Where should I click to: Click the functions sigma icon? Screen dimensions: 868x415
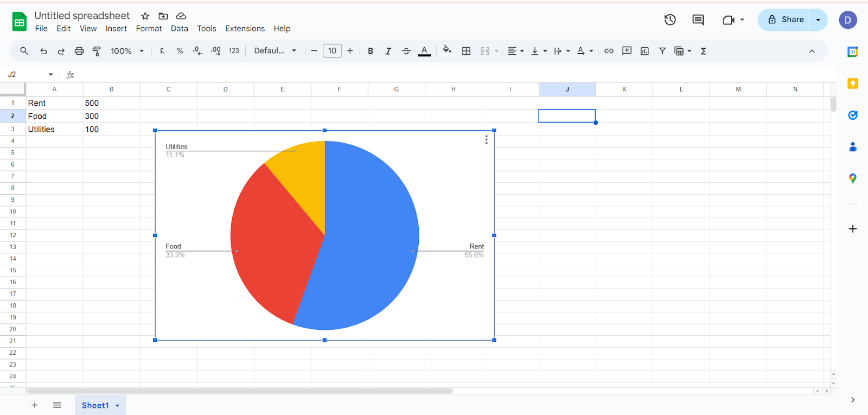point(704,51)
